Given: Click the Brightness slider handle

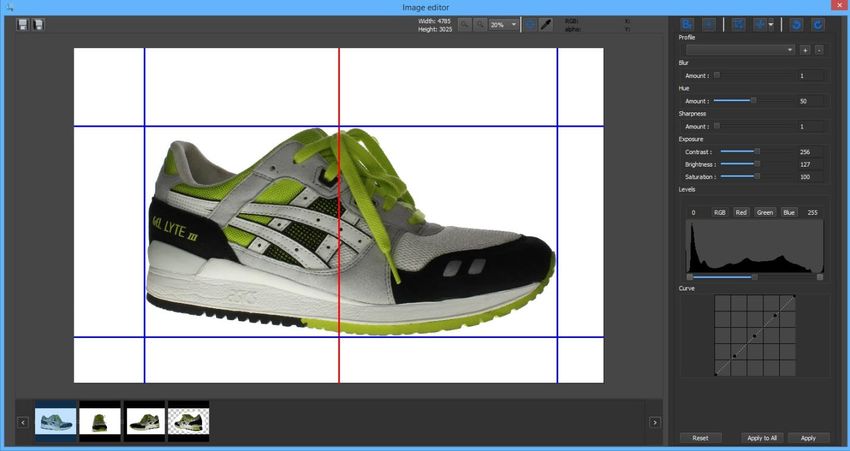Looking at the screenshot, I should pos(757,164).
